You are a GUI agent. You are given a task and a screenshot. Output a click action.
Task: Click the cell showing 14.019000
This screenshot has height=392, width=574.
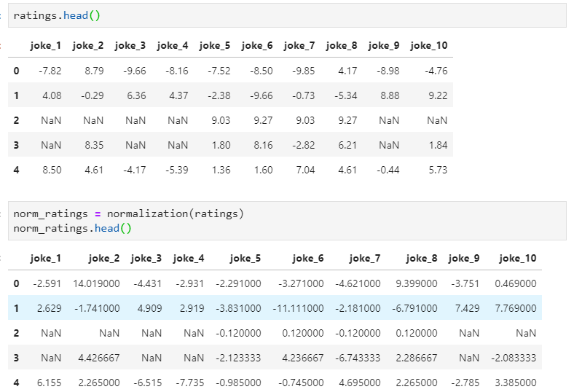98,284
